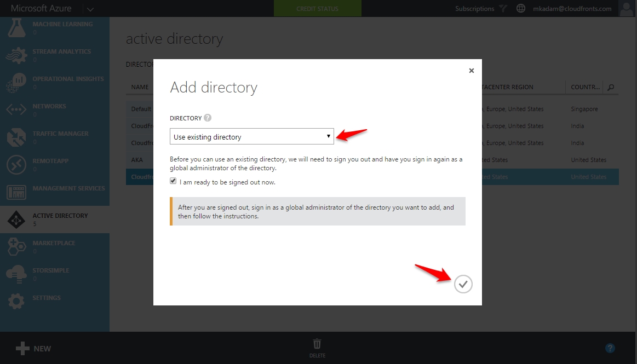This screenshot has height=364, width=637.
Task: Open the RemoteApp circular icon
Action: click(16, 165)
